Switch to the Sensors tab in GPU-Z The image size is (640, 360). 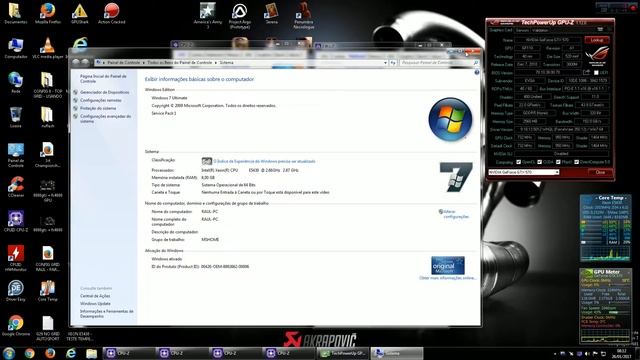click(522, 30)
